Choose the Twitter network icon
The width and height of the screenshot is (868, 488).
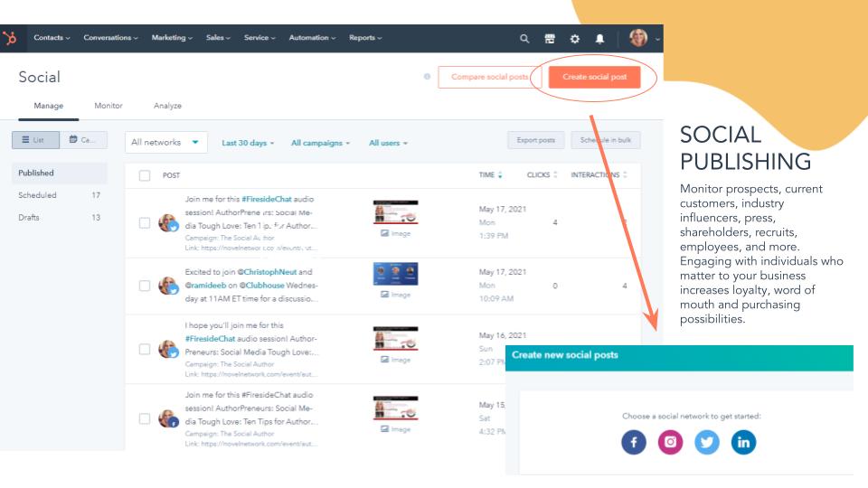click(x=707, y=442)
